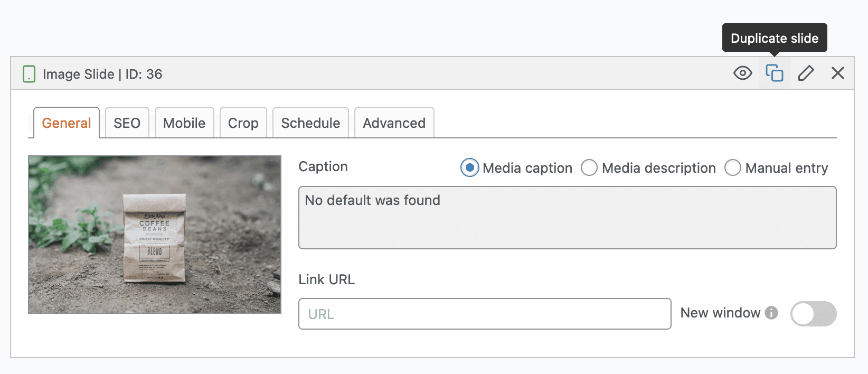Switch to the Schedule tab

310,123
